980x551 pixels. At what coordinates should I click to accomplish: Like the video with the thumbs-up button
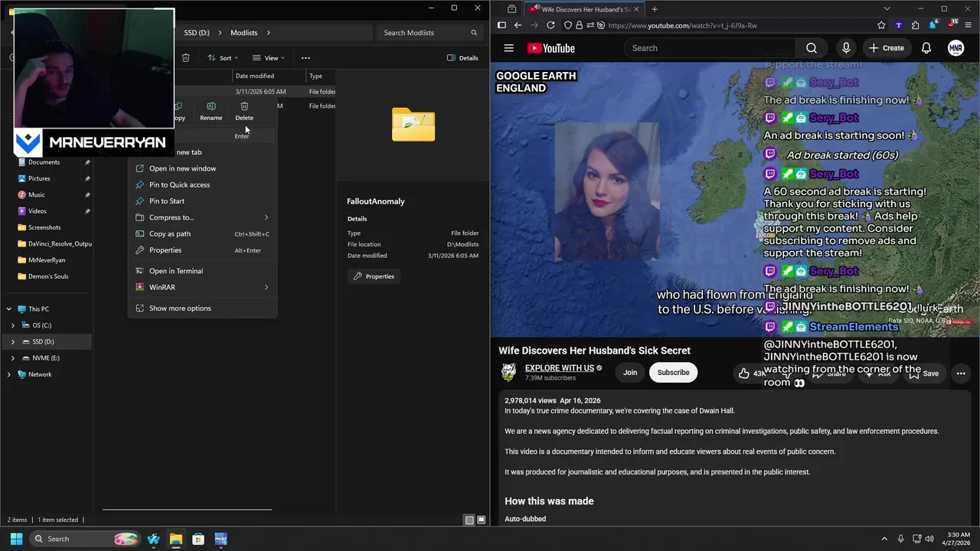(x=744, y=373)
